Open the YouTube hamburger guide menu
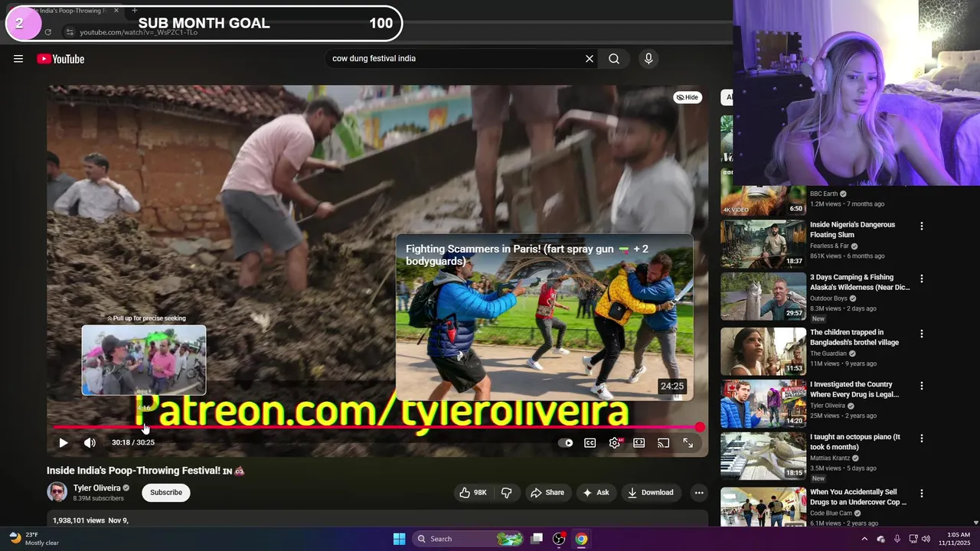 pyautogui.click(x=18, y=59)
